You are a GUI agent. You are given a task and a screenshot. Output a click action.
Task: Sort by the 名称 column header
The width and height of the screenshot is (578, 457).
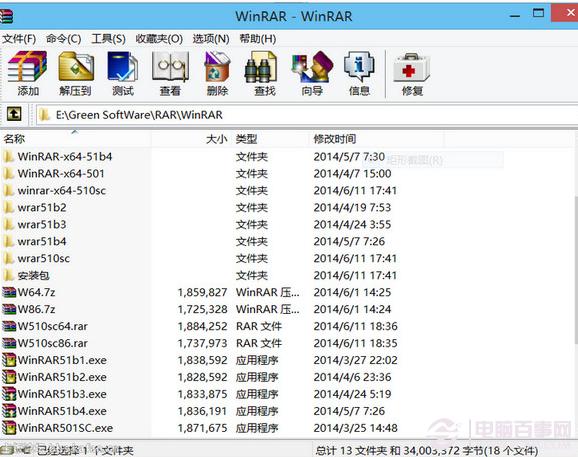(76, 139)
